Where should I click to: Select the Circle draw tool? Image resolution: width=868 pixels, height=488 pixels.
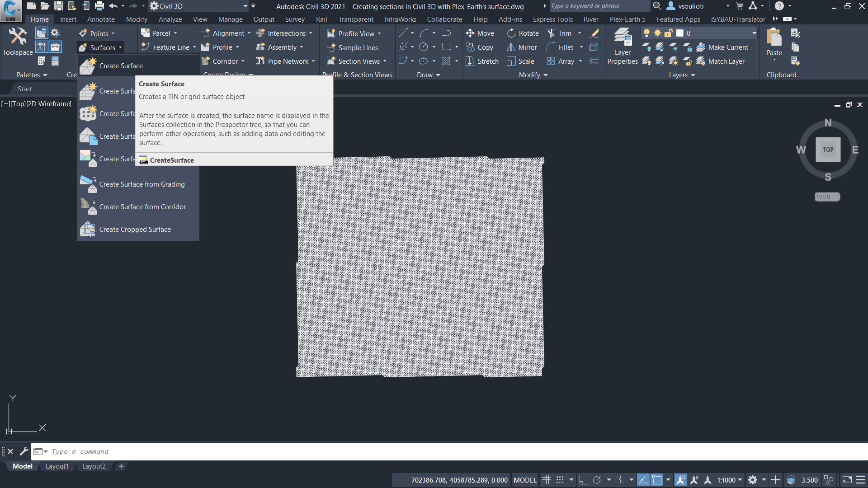tap(424, 47)
